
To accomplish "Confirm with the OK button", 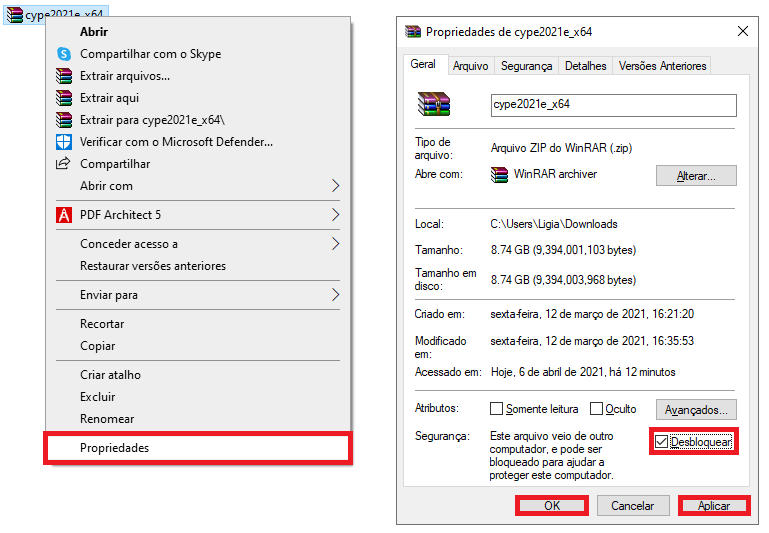I will [x=552, y=506].
